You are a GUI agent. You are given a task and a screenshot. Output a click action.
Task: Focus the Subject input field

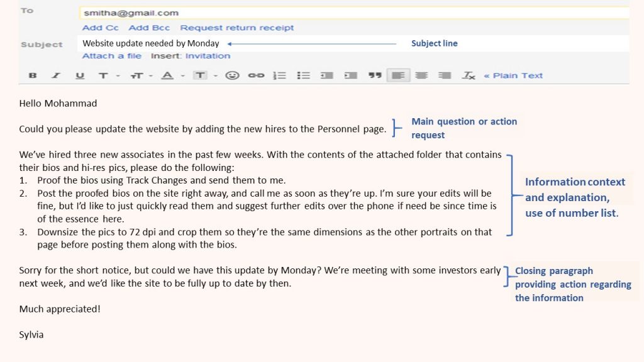pyautogui.click(x=353, y=43)
